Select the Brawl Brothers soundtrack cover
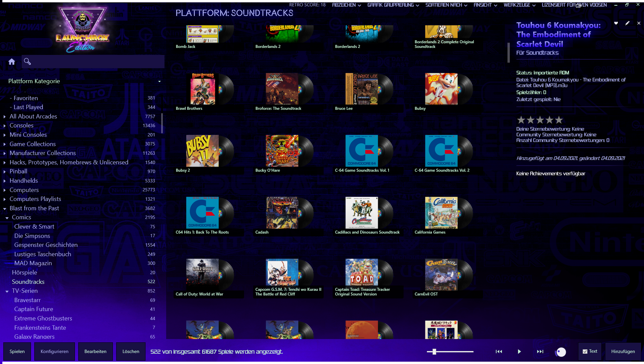The width and height of the screenshot is (644, 364). (x=202, y=89)
